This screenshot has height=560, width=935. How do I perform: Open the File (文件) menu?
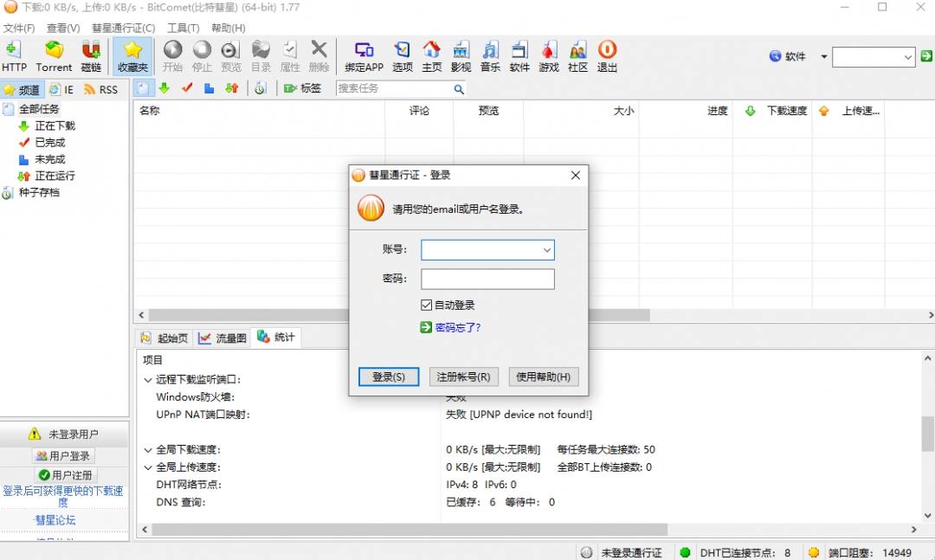pyautogui.click(x=19, y=28)
